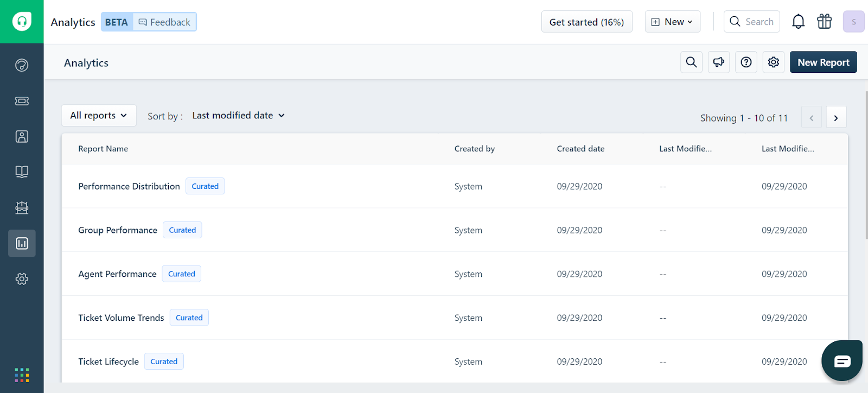Open the gift box icon in the header
The image size is (868, 393).
coord(825,22)
